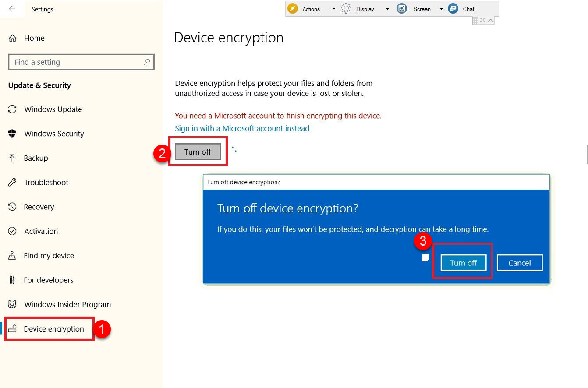Screen dimensions: 588x388
Task: Click the Screen camera icon
Action: (x=402, y=9)
